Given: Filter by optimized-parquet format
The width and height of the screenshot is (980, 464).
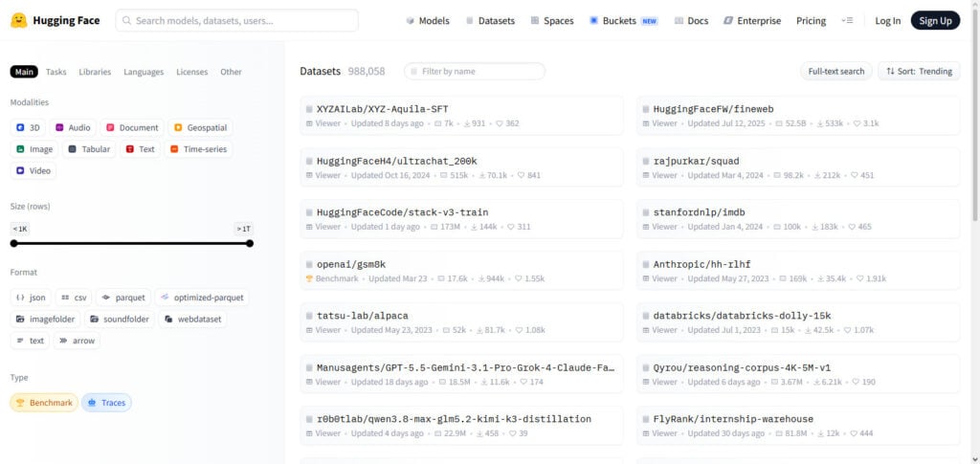Looking at the screenshot, I should 201,298.
